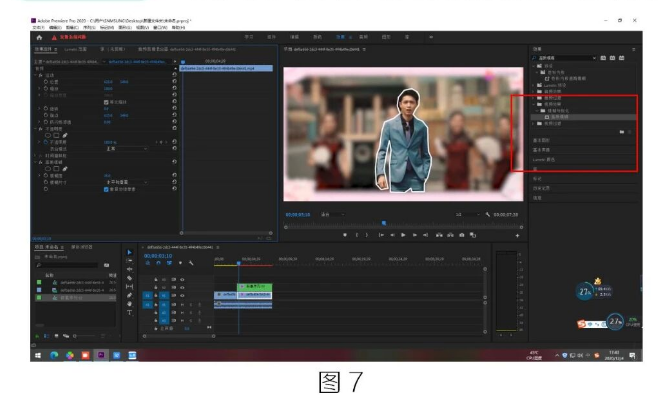
Task: Select the Selection arrow tool in timeline toolbar
Action: tap(129, 252)
